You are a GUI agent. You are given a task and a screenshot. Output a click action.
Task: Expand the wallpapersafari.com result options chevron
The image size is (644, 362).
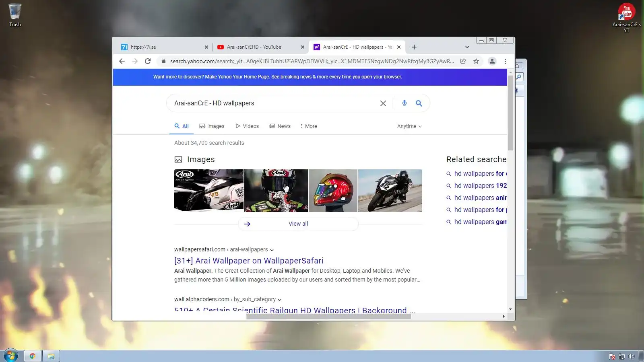click(272, 250)
